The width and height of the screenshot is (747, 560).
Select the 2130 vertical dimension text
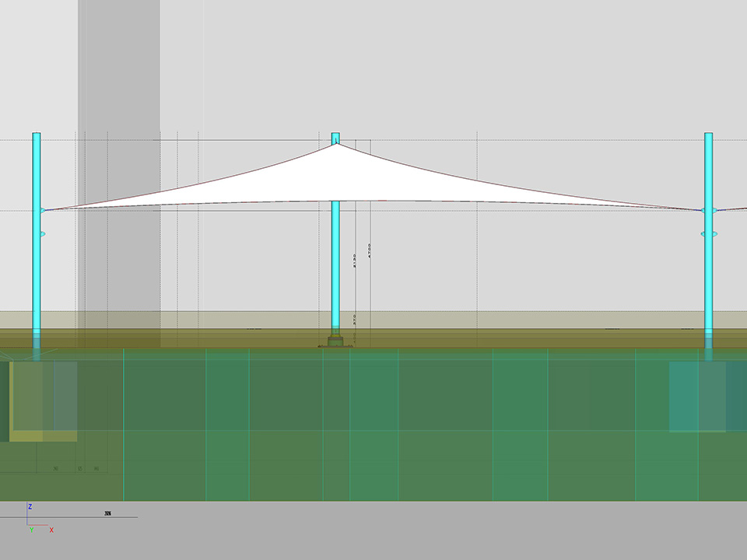click(x=354, y=260)
